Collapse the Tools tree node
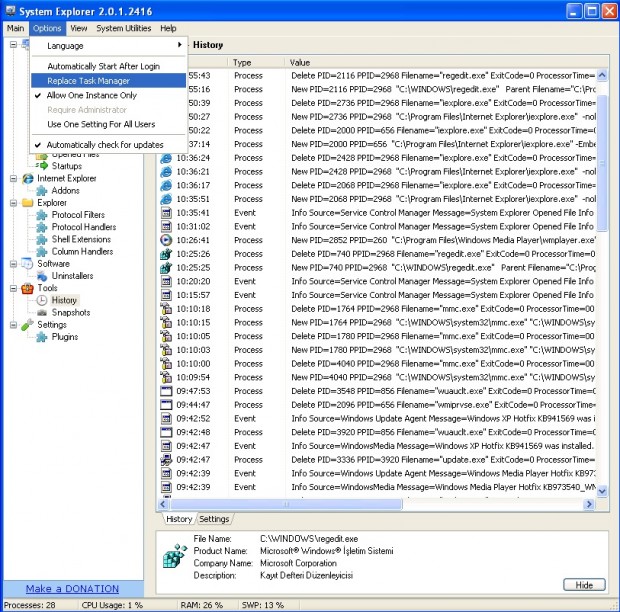The image size is (620, 612). click(13, 288)
